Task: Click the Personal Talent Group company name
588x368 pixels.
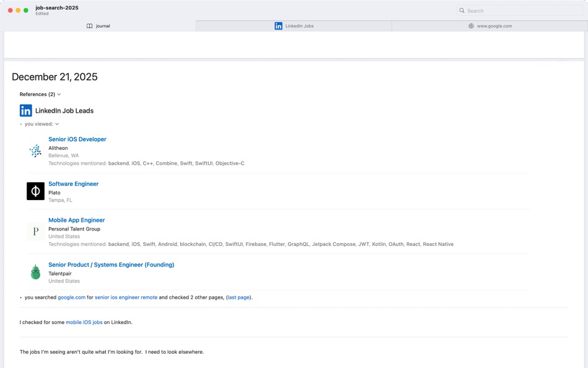Action: coord(74,229)
